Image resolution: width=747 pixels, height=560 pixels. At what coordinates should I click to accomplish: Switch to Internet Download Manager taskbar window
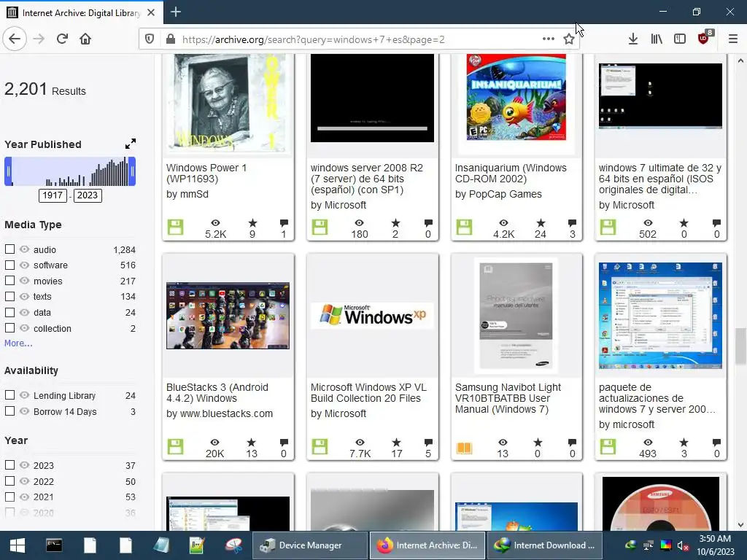pyautogui.click(x=544, y=545)
